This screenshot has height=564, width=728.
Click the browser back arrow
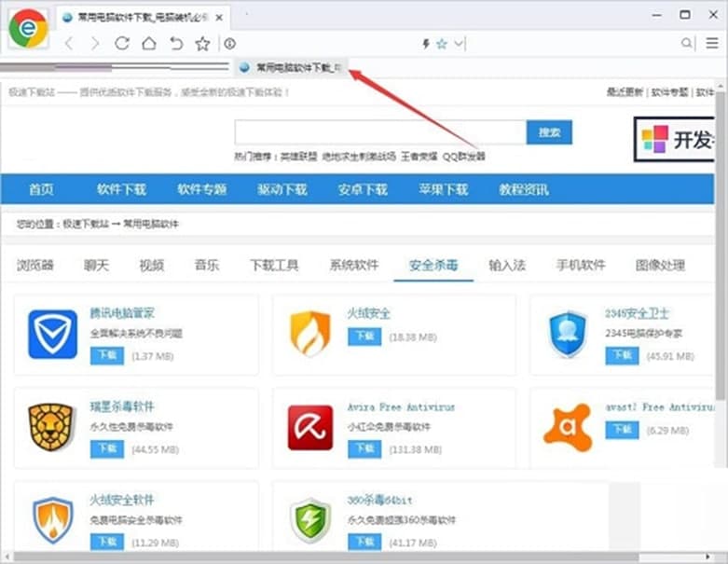pyautogui.click(x=69, y=44)
